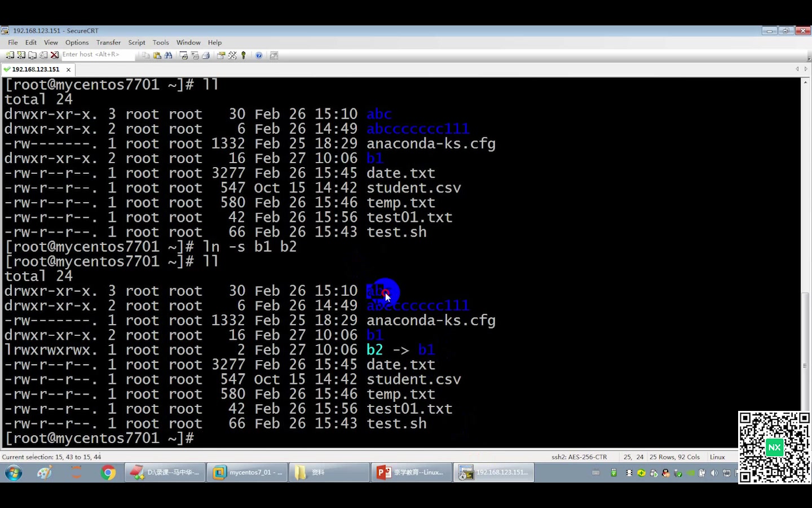Screen dimensions: 812x508
Task: Switch to the 'D:\录课' taskbar window
Action: tap(165, 472)
